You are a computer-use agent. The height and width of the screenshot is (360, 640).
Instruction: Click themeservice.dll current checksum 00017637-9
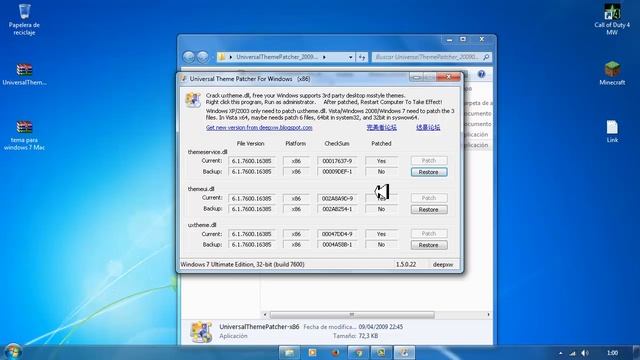337,161
